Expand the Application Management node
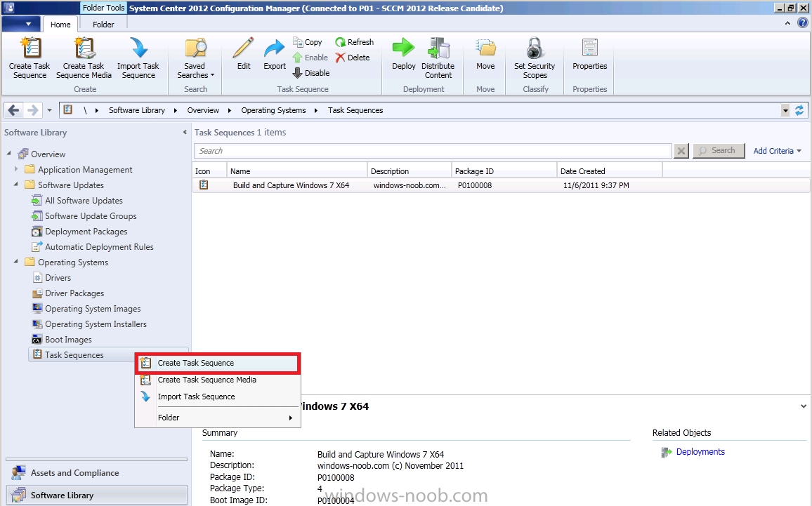This screenshot has width=812, height=506. pos(16,168)
